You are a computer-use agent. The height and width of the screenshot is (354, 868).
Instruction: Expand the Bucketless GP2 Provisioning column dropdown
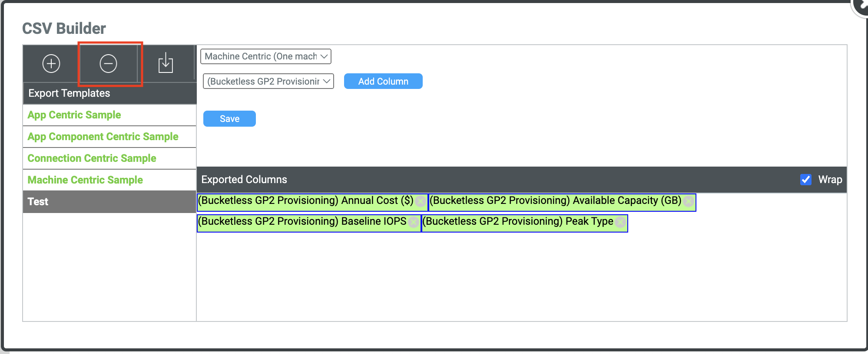click(268, 82)
